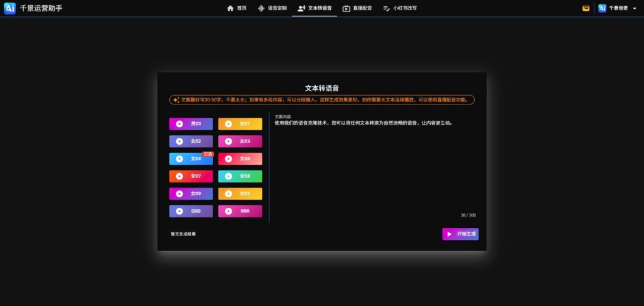Click the 38 / 300 character counter
644x306 pixels.
468,215
